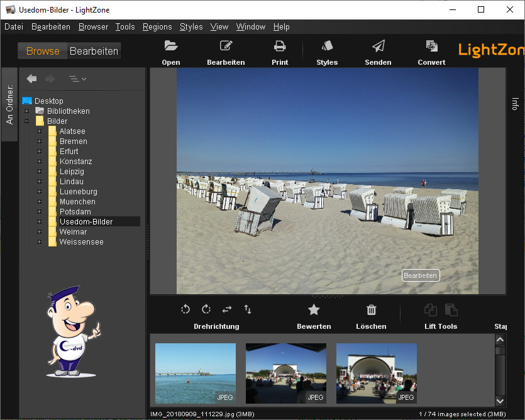Click the Bewerten star icon
The image size is (525, 420).
pyautogui.click(x=314, y=309)
